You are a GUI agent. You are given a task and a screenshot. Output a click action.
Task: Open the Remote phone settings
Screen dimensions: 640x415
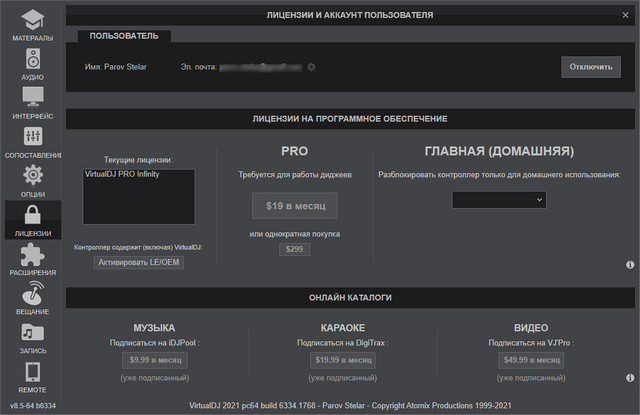[x=32, y=376]
